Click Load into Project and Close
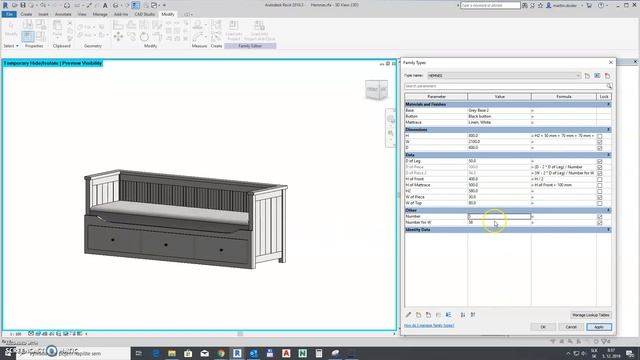Viewport: 640px width, 360px height. pyautogui.click(x=259, y=30)
